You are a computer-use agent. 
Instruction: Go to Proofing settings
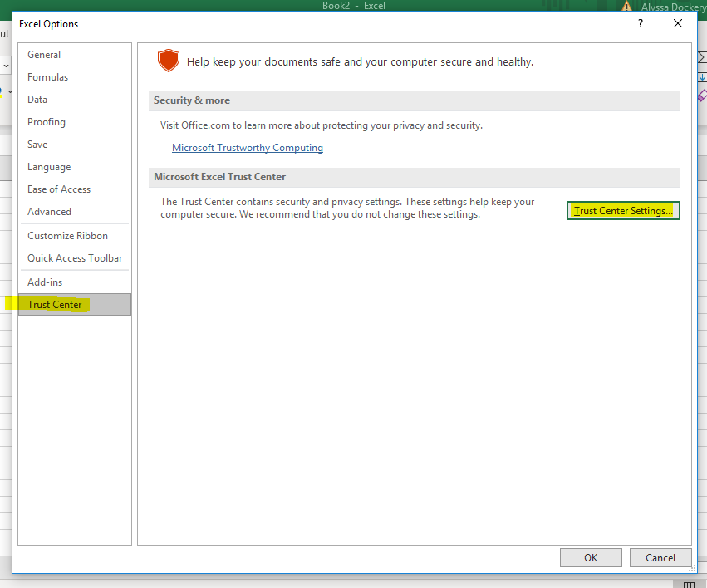[47, 122]
